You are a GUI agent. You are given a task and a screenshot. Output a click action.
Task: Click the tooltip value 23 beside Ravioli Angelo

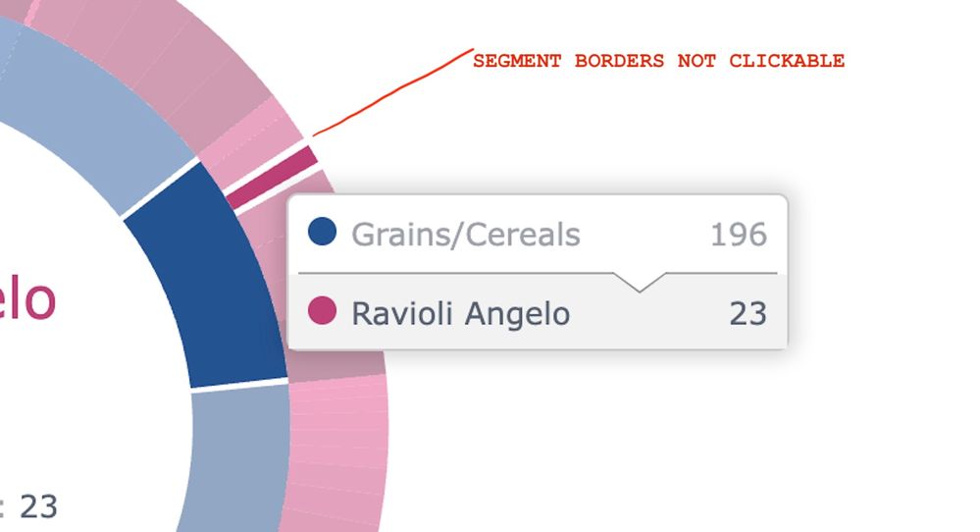point(748,314)
